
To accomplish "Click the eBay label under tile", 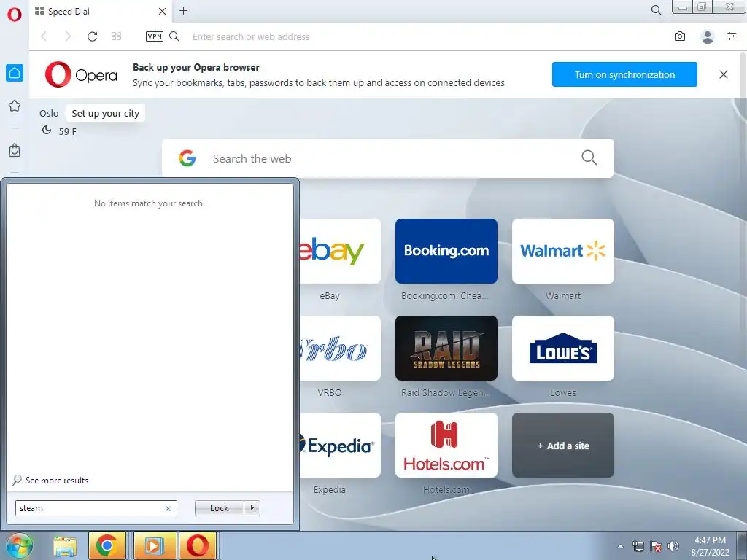I will point(330,296).
